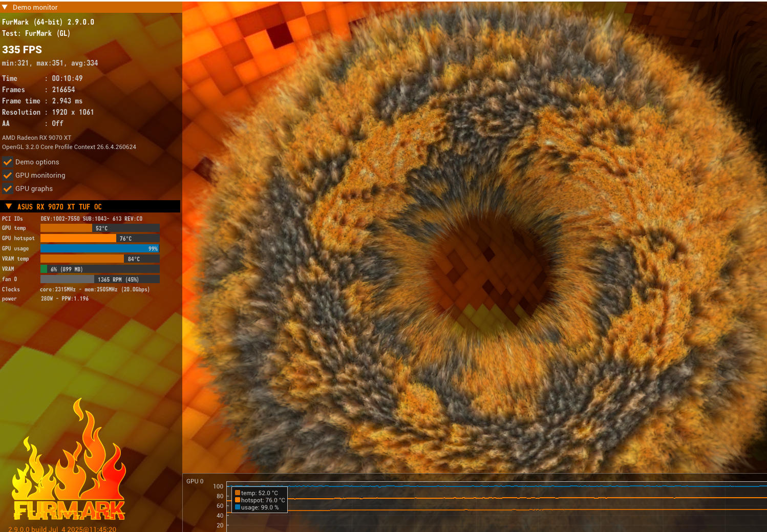
Task: Collapse the Demo monitor panel
Action: click(5, 7)
